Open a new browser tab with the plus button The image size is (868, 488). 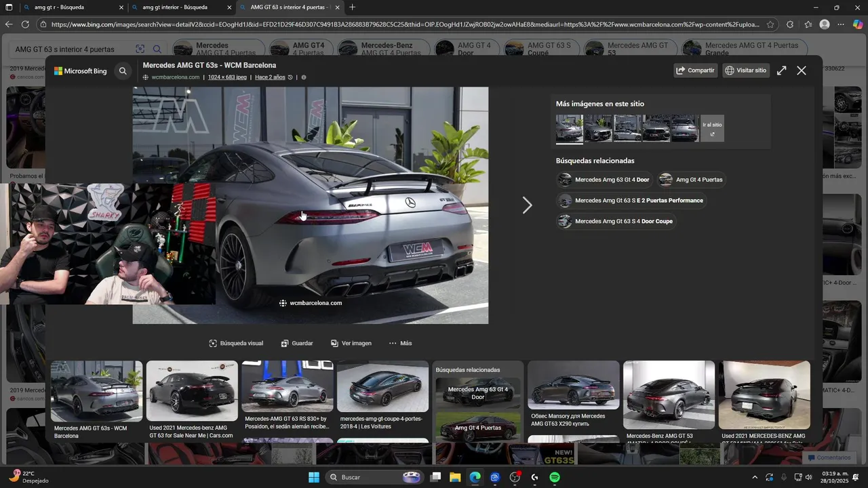tap(352, 7)
